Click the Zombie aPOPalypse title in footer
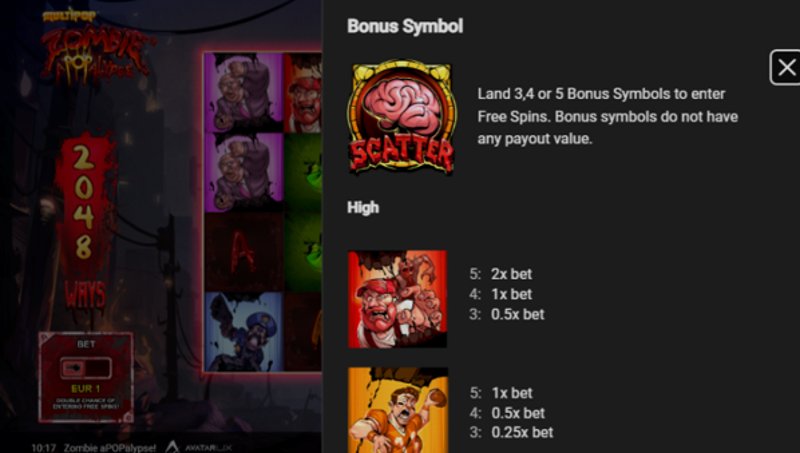 pyautogui.click(x=110, y=448)
